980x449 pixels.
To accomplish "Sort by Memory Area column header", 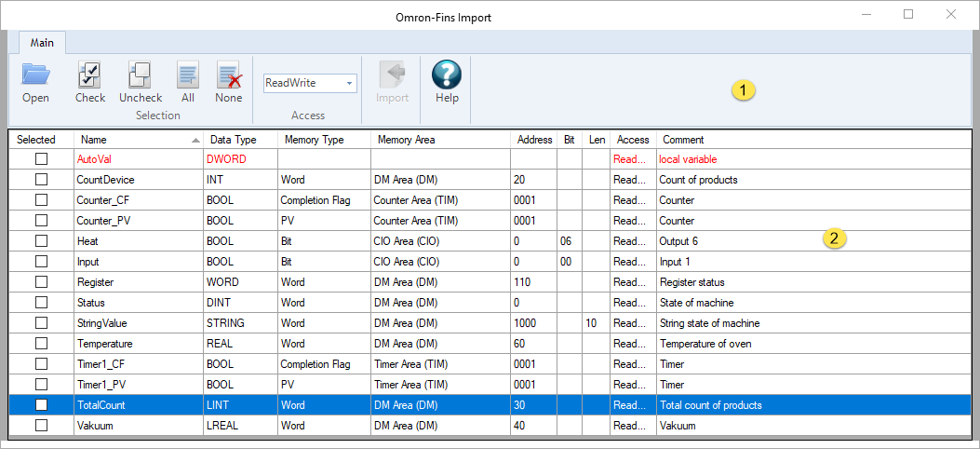I will (440, 140).
